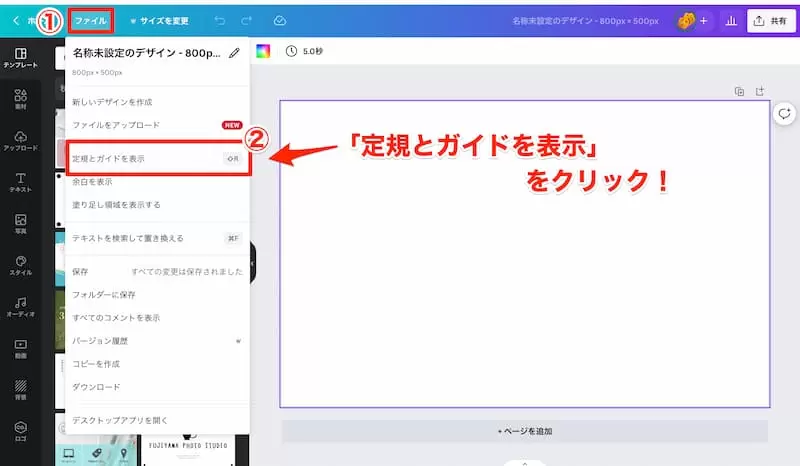Collapse the side panel handle

(253, 263)
